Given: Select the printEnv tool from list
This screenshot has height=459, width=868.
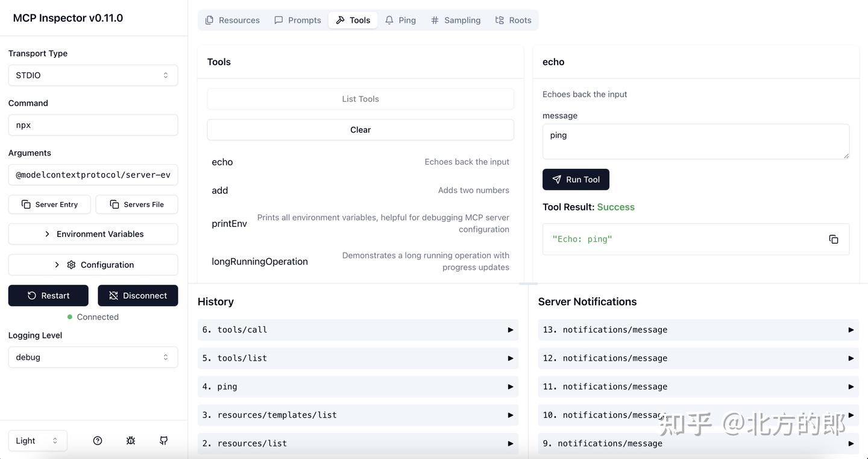Looking at the screenshot, I should click(x=229, y=224).
